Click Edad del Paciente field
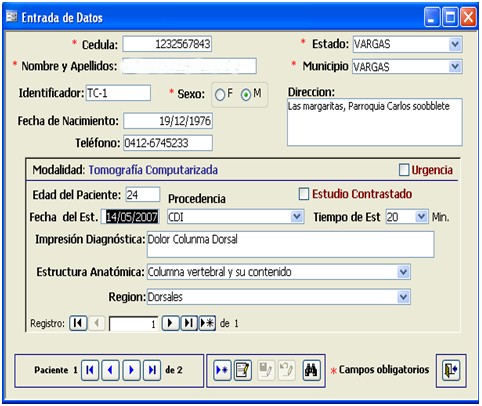Viewport: 482px width, 406px height. pyautogui.click(x=143, y=195)
